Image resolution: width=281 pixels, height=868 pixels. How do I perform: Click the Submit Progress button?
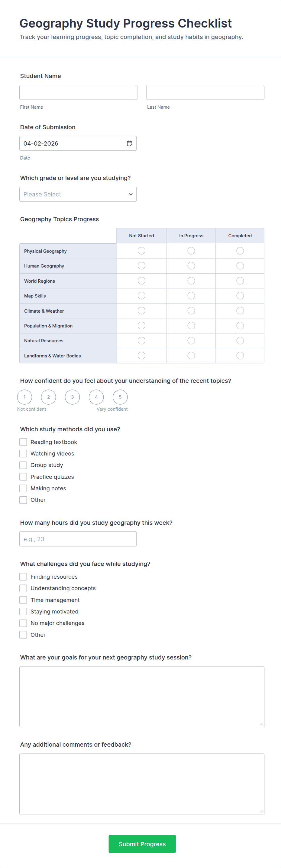pos(142,844)
